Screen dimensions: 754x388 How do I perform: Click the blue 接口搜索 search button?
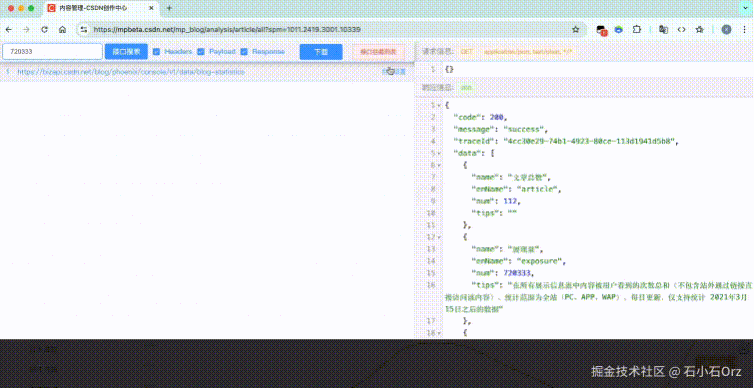click(x=126, y=51)
